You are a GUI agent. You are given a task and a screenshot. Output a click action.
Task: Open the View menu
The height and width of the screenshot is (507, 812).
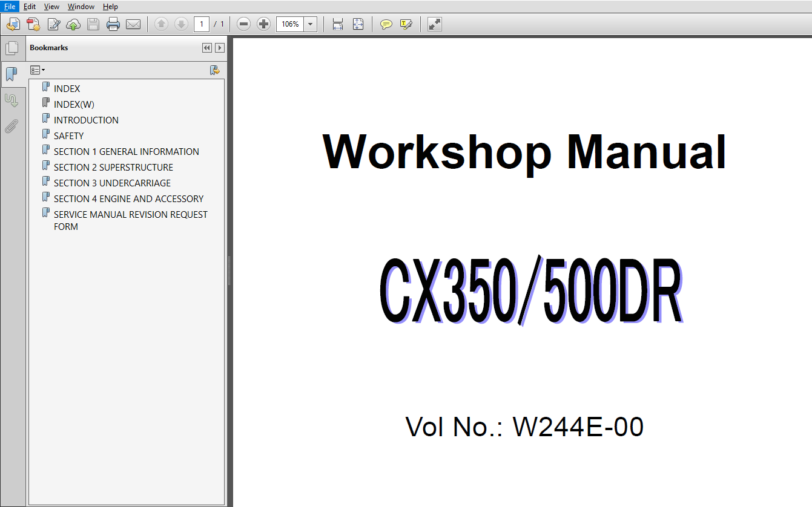51,7
